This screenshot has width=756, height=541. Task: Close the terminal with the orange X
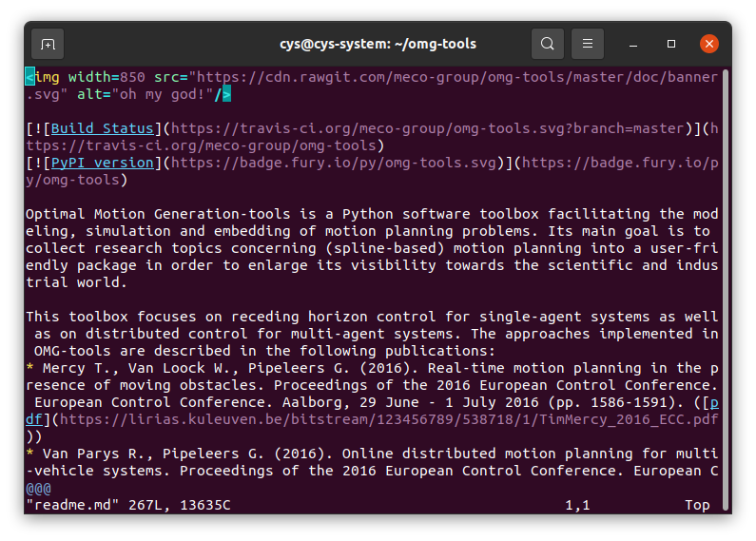(708, 44)
